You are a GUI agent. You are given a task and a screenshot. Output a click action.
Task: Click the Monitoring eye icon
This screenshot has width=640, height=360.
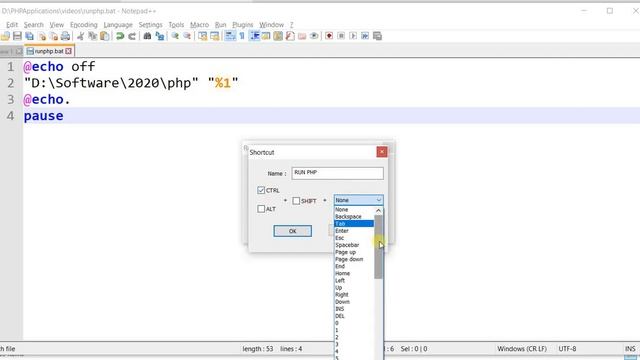[x=314, y=36]
